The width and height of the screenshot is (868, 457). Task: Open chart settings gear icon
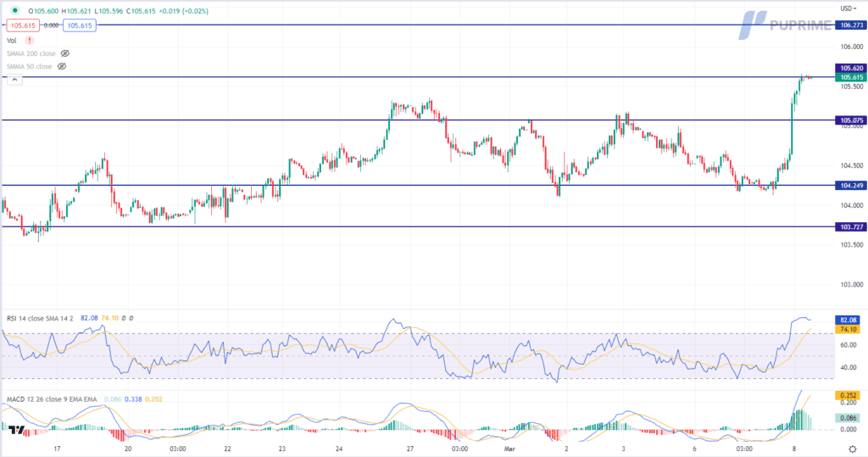point(853,449)
